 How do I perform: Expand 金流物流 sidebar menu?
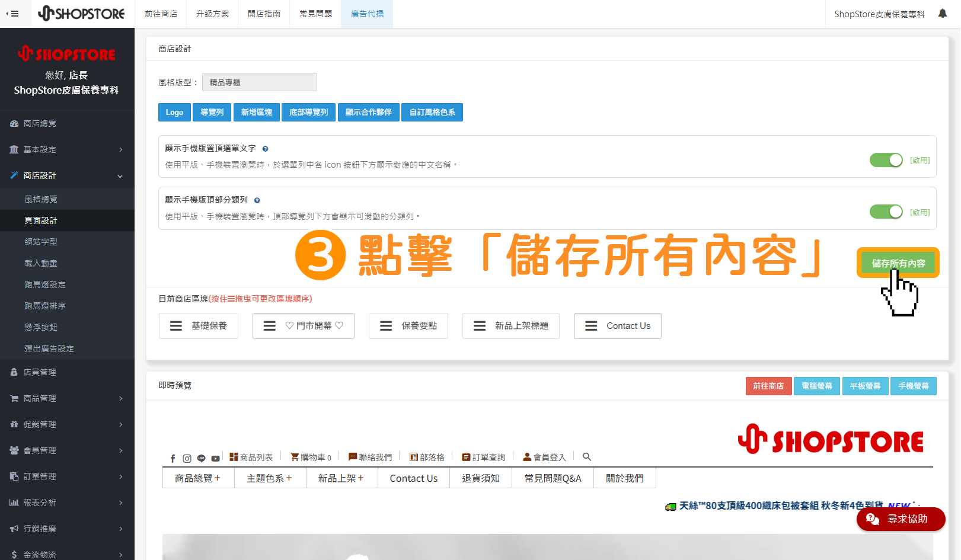(67, 552)
